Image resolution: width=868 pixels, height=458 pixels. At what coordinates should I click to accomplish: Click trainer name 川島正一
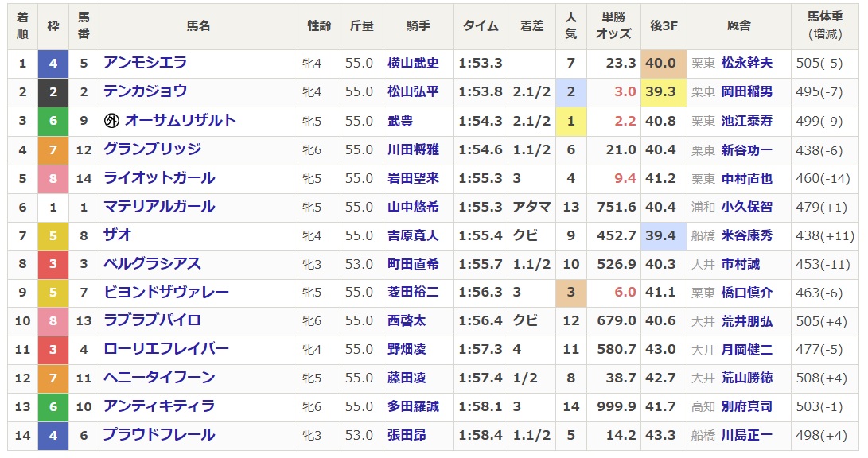[746, 435]
